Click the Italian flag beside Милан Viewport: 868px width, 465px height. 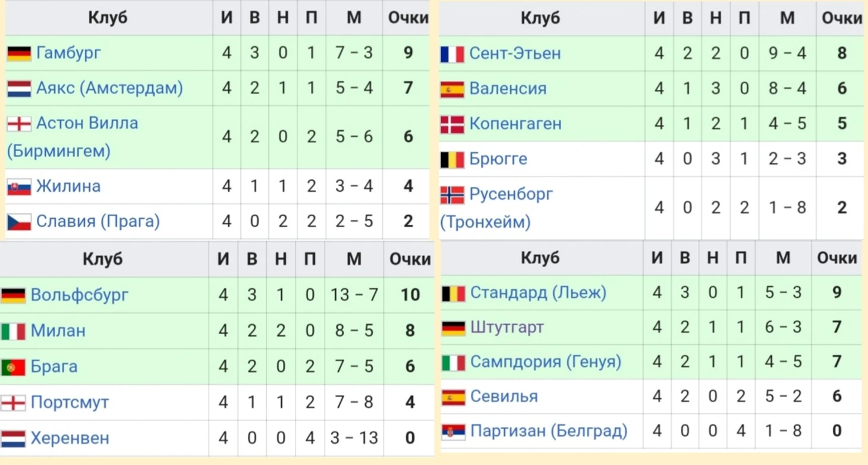(13, 331)
